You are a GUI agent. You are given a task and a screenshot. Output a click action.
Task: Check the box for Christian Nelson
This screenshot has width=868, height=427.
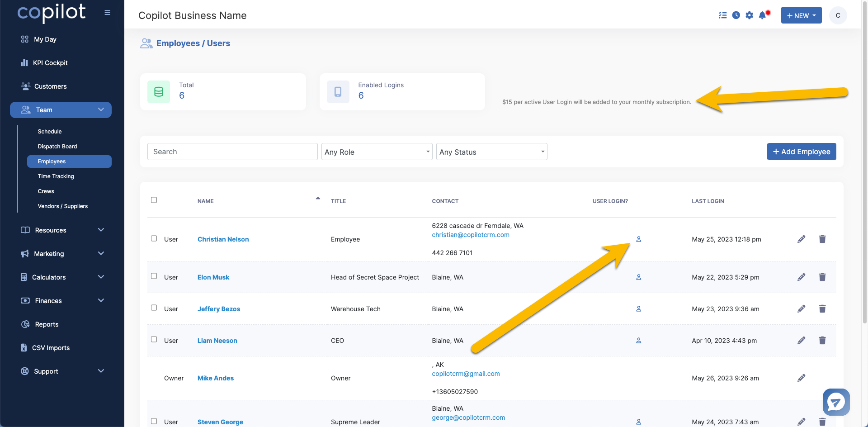[154, 238]
